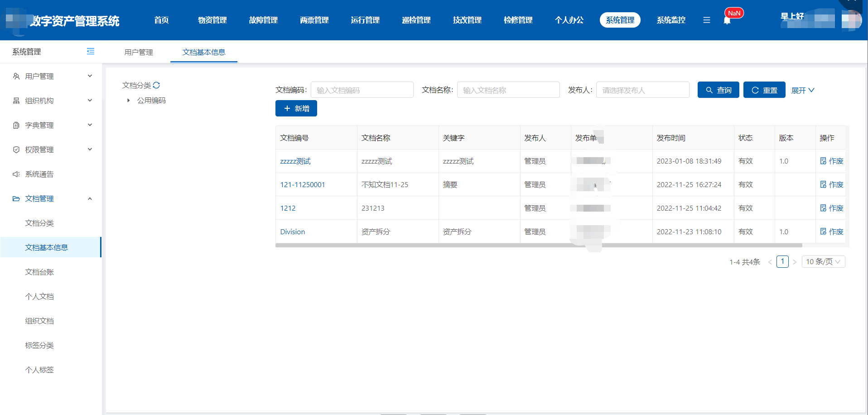Open the 巡检管理 top menu
The height and width of the screenshot is (415, 868).
416,20
